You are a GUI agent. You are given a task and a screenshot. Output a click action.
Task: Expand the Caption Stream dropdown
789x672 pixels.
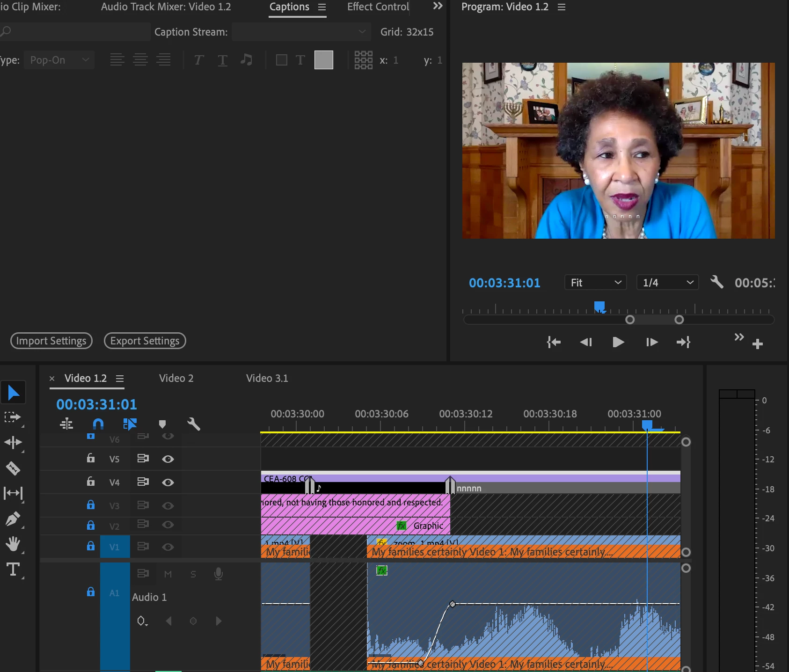(x=301, y=32)
